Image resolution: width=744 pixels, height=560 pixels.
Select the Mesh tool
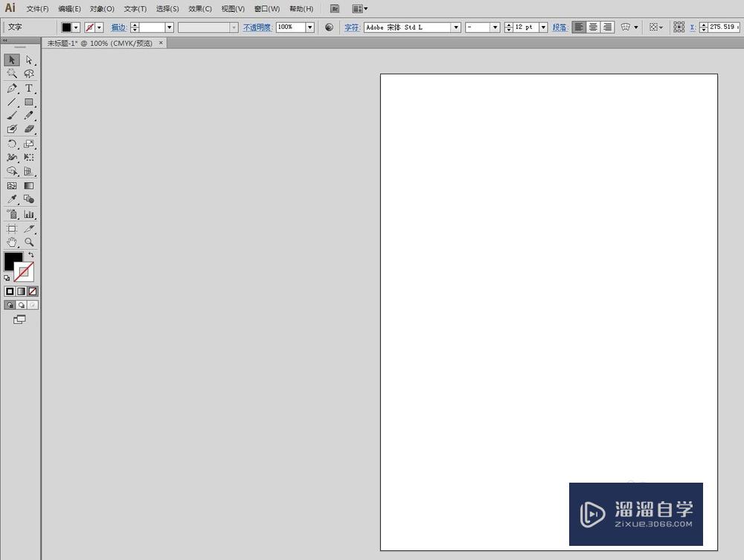(12, 186)
